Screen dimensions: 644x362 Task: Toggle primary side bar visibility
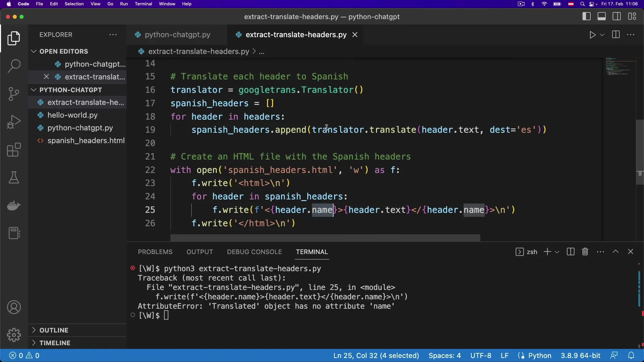click(x=587, y=16)
